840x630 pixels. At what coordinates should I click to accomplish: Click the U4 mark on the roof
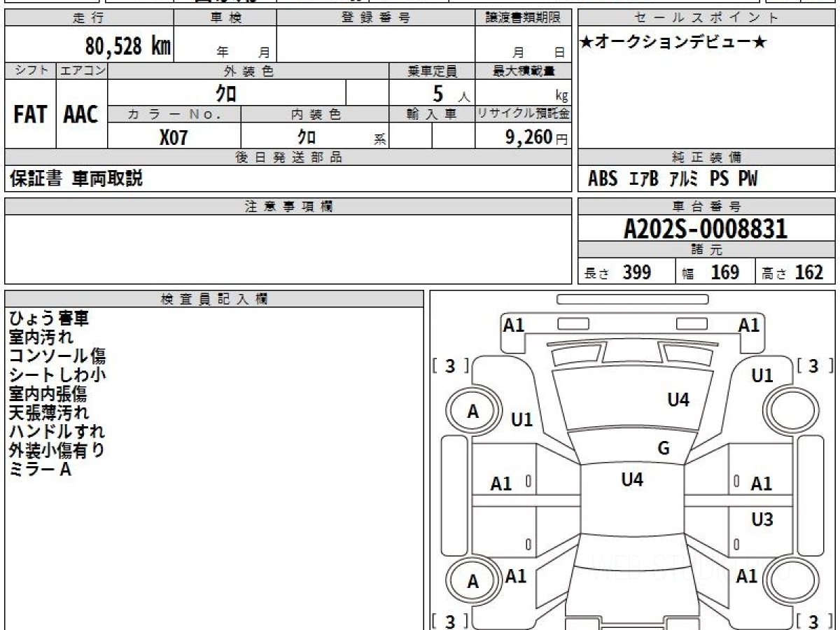(x=632, y=479)
